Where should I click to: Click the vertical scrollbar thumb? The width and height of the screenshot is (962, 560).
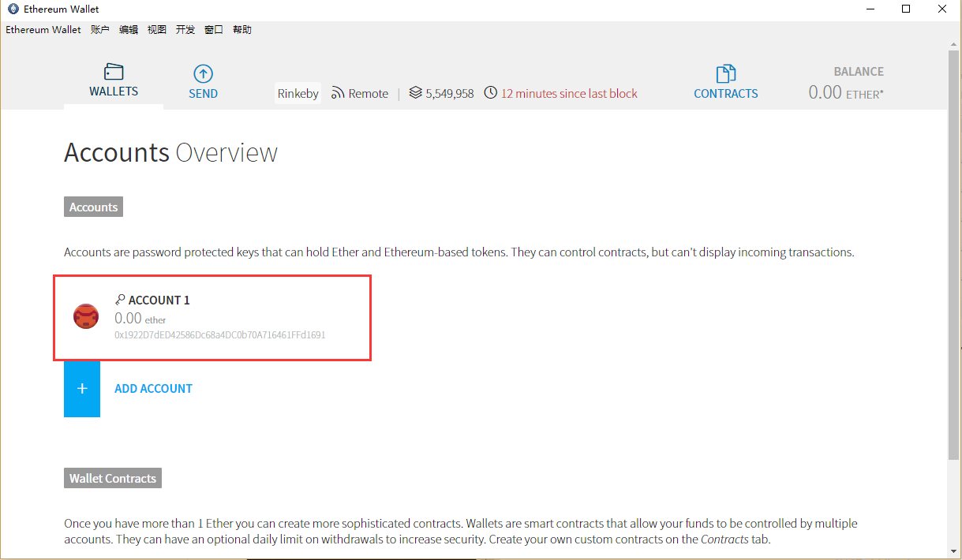coord(954,254)
